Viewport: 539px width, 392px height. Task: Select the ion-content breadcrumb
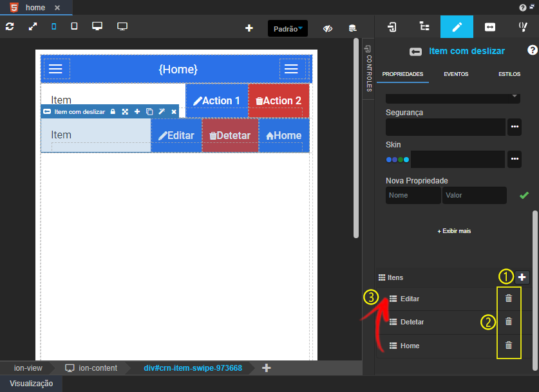[91, 368]
